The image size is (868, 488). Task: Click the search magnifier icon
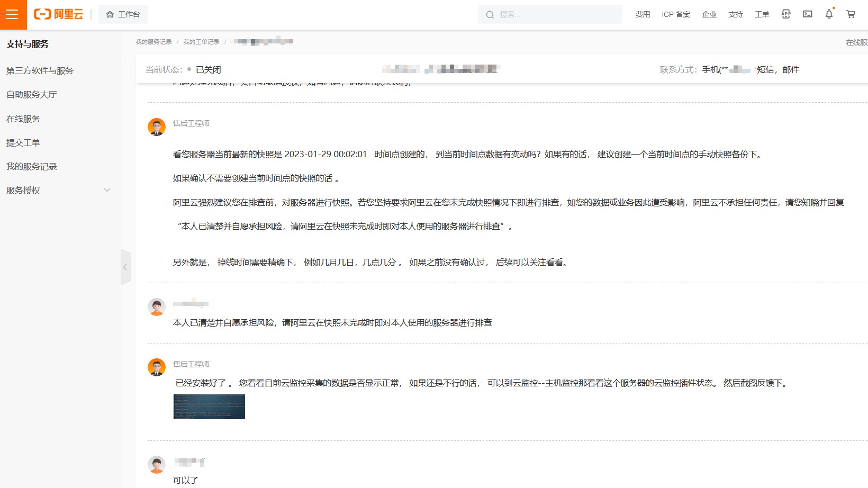click(x=490, y=15)
